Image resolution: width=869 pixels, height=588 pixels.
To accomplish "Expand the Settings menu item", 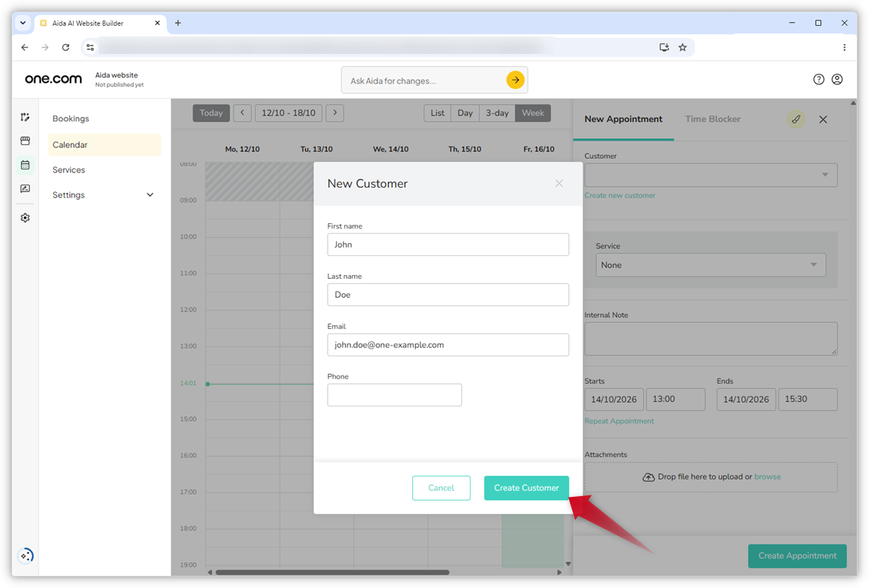I will [103, 195].
